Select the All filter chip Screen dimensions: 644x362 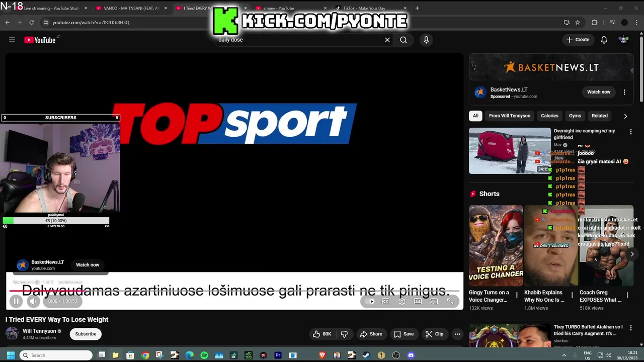coord(475,116)
